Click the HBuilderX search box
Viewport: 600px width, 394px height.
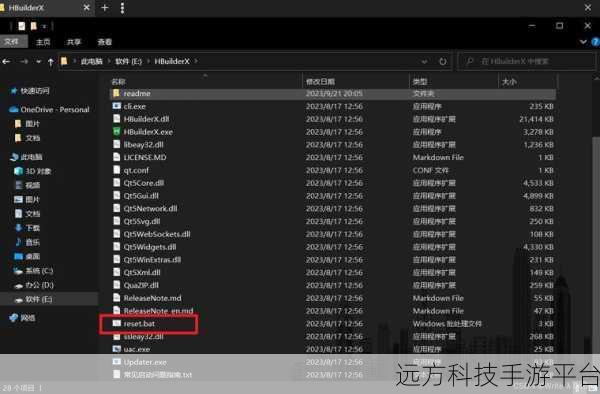click(x=526, y=61)
